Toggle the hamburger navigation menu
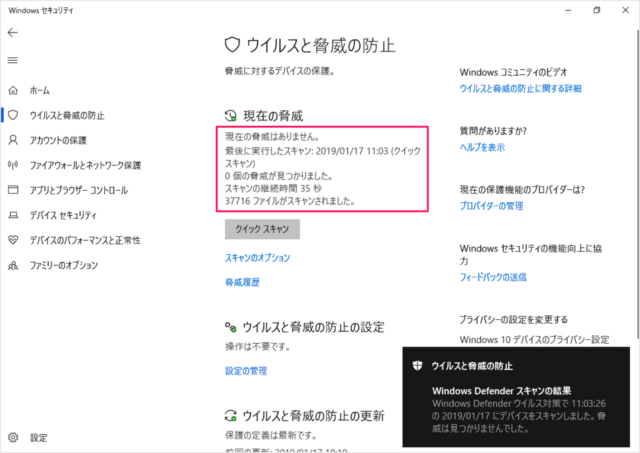Viewport: 640px width, 453px height. tap(13, 60)
